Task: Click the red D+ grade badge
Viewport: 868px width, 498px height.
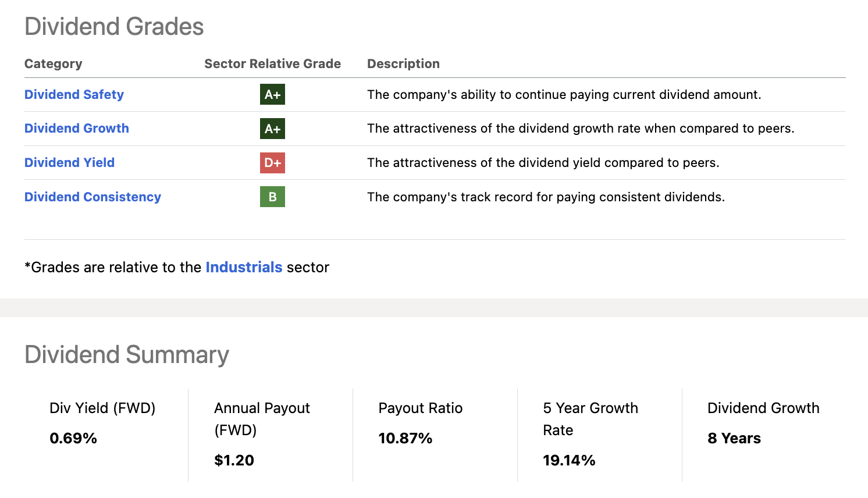Action: coord(272,163)
